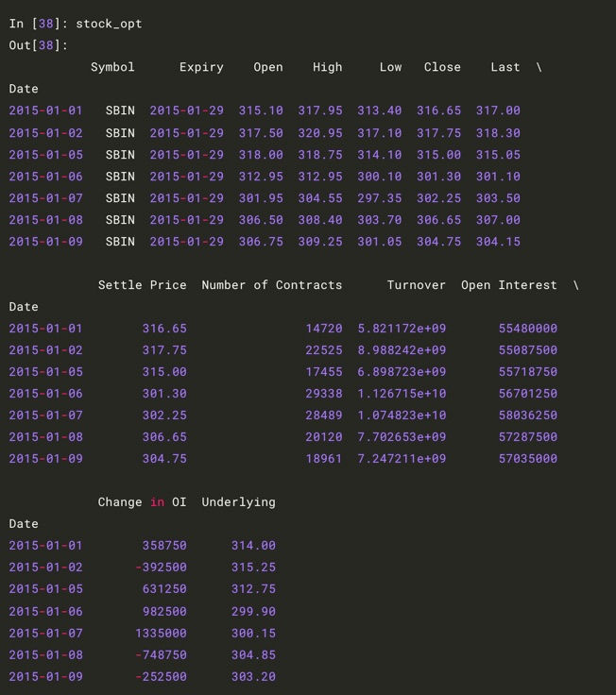Image resolution: width=616 pixels, height=695 pixels.
Task: Click Last value 317.00
Action: point(498,110)
